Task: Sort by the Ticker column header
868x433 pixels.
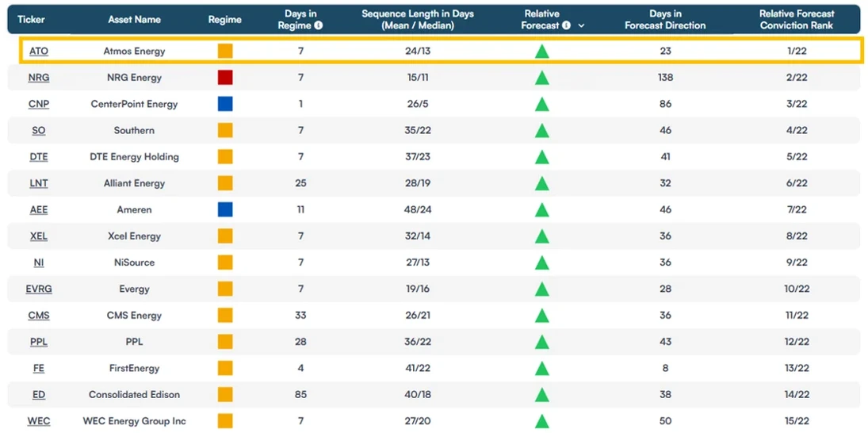Action: point(31,19)
